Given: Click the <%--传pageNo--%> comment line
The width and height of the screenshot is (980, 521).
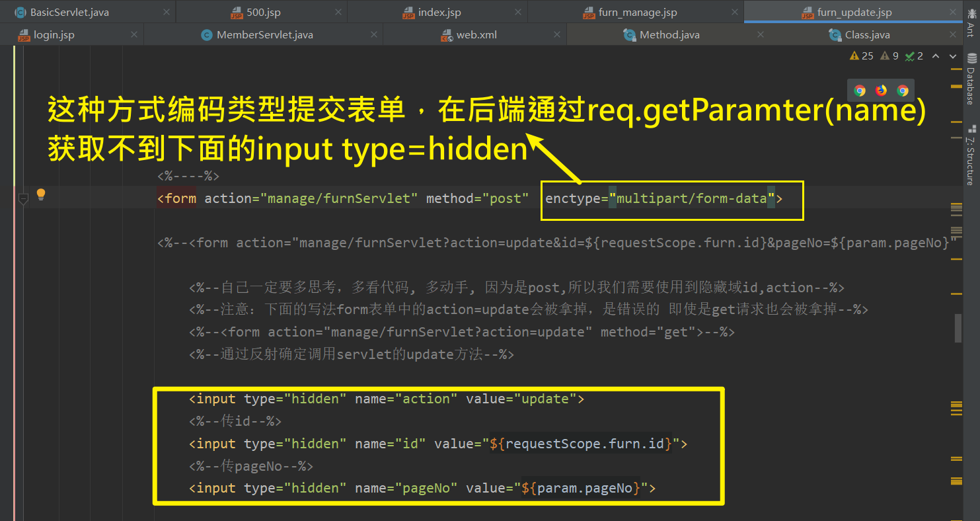Looking at the screenshot, I should tap(251, 466).
